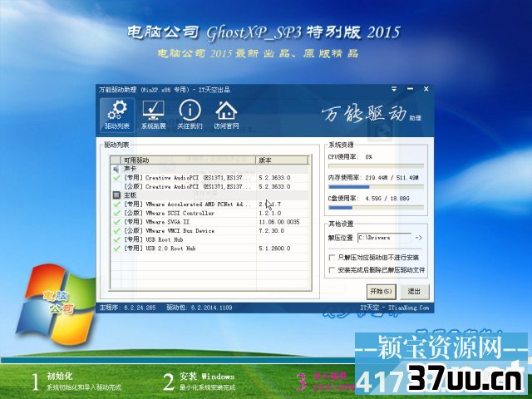Click the 主板 motherboard category icon
532x399 pixels.
point(116,195)
